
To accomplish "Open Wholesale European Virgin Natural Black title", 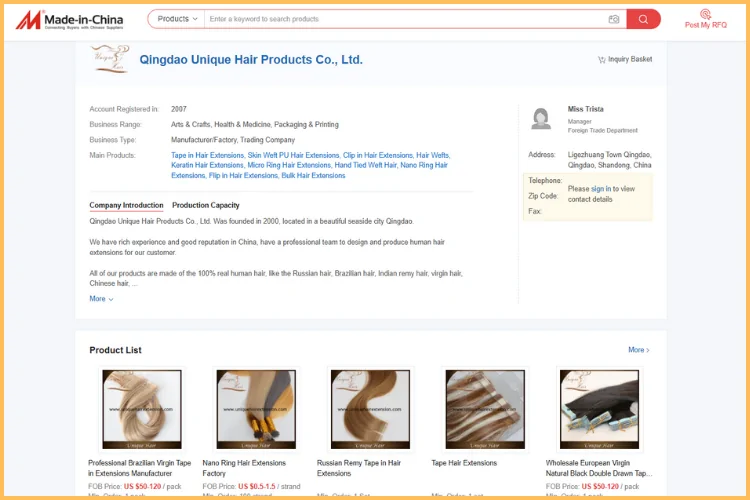I will 599,468.
